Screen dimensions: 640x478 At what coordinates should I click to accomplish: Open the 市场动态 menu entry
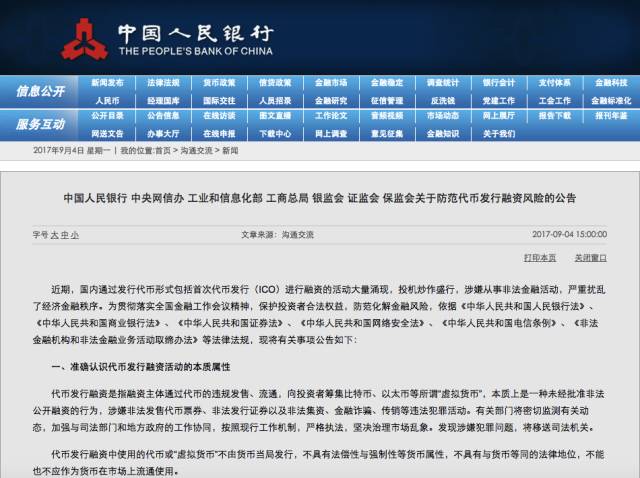point(443,116)
